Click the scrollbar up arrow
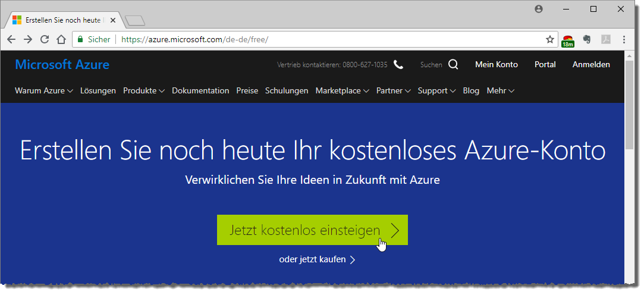Viewport: 644px width, 295px height. tap(629, 55)
